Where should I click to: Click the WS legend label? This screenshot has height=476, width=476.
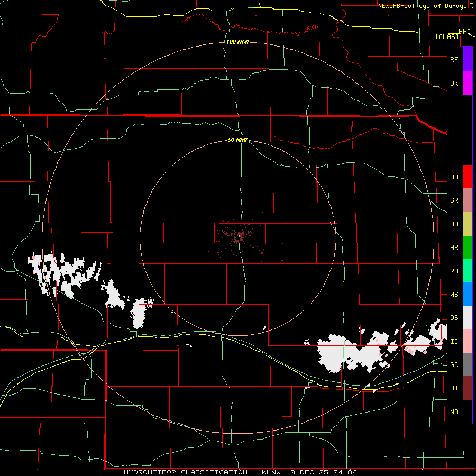[x=454, y=295]
